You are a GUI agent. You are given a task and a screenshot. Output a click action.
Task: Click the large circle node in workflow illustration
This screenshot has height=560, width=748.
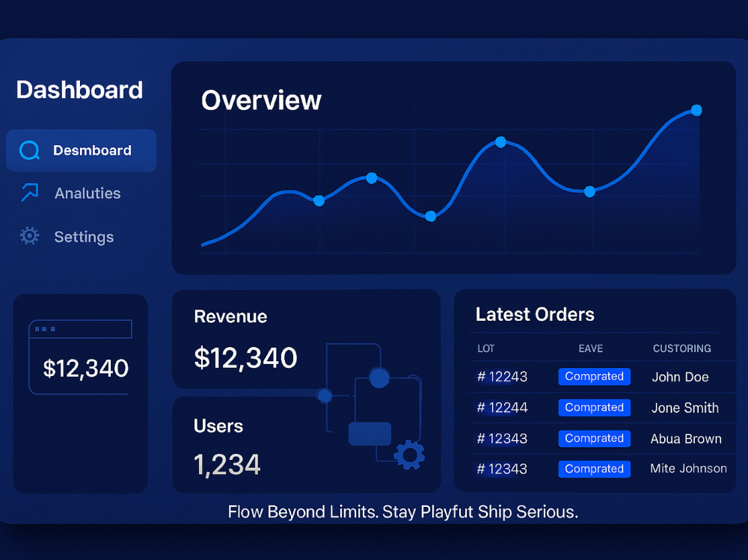[379, 378]
